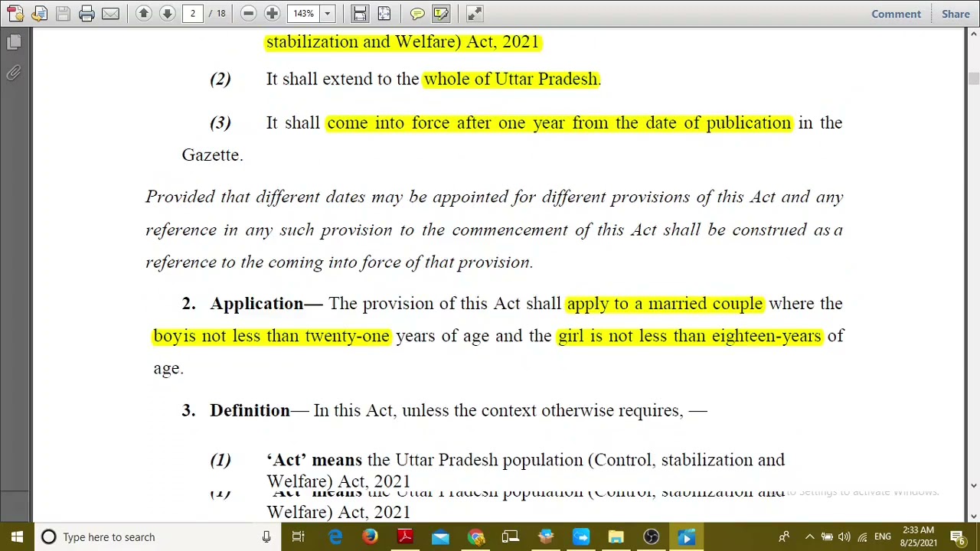Screen dimensions: 980x551
Task: Click highlighted text 'whole of Uttar Pradesh'
Action: 510,79
